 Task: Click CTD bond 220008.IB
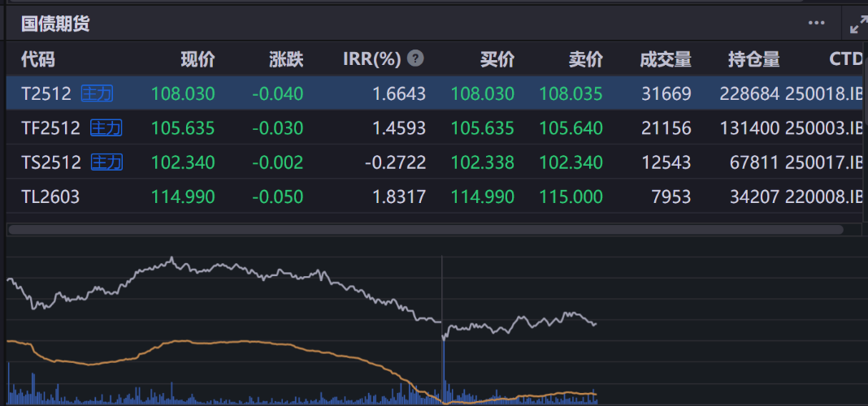click(x=824, y=197)
